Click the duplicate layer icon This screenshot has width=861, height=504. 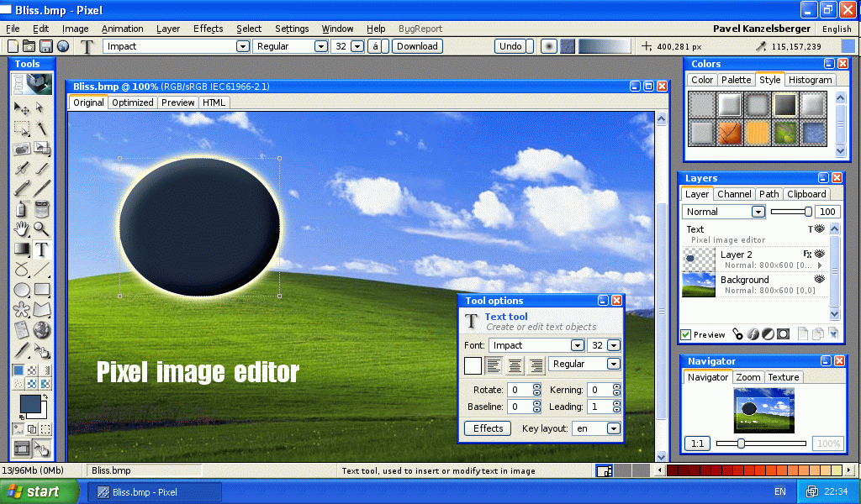(x=818, y=334)
